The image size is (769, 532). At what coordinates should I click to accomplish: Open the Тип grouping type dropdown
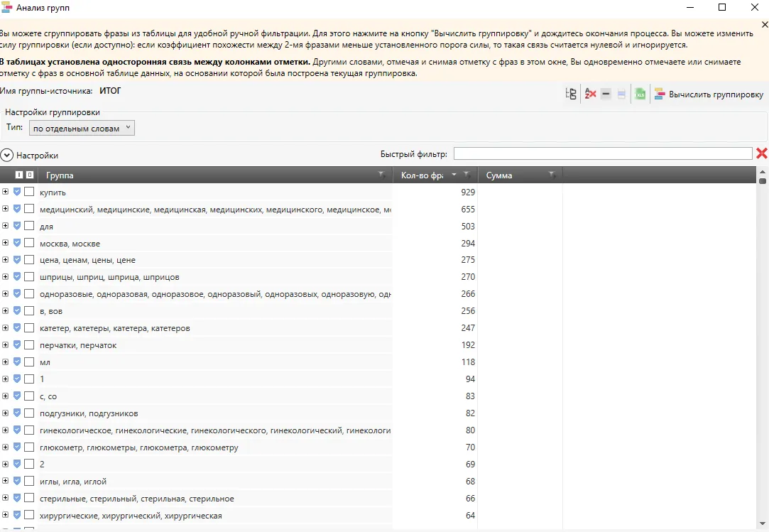coord(82,128)
